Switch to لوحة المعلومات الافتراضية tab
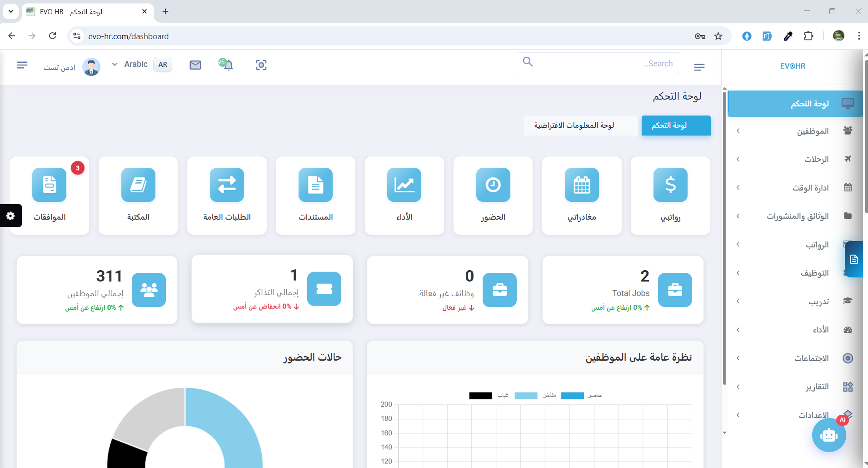The width and height of the screenshot is (868, 468). [574, 126]
